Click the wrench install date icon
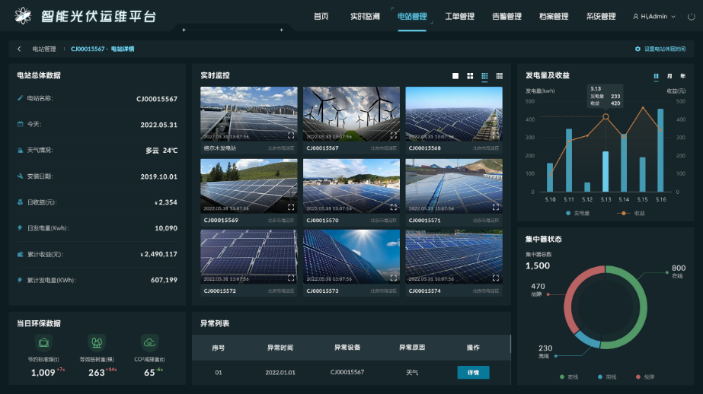 tap(20, 176)
